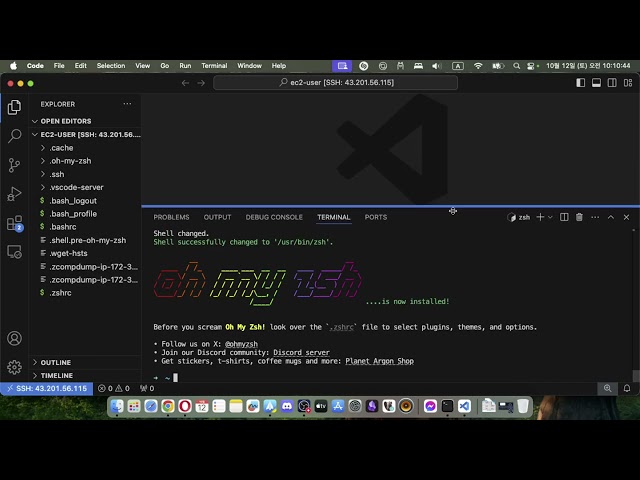Toggle the secondary side bar layout icon
640x480 pixels.
[x=612, y=83]
